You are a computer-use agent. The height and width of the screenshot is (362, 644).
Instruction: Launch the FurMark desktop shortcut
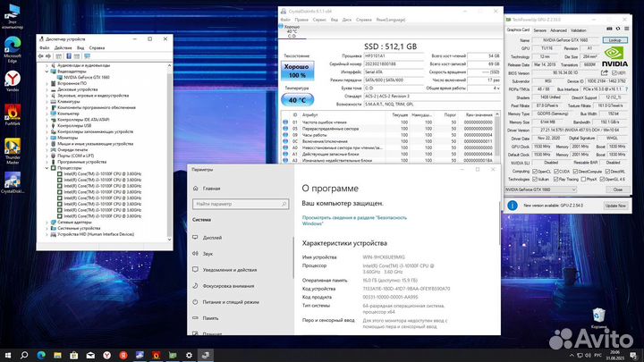pyautogui.click(x=13, y=114)
